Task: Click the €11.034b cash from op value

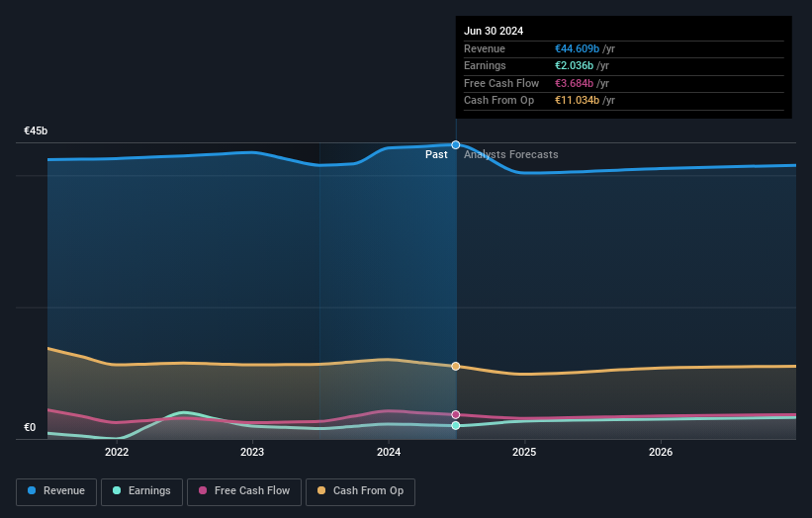Action: [x=577, y=101]
